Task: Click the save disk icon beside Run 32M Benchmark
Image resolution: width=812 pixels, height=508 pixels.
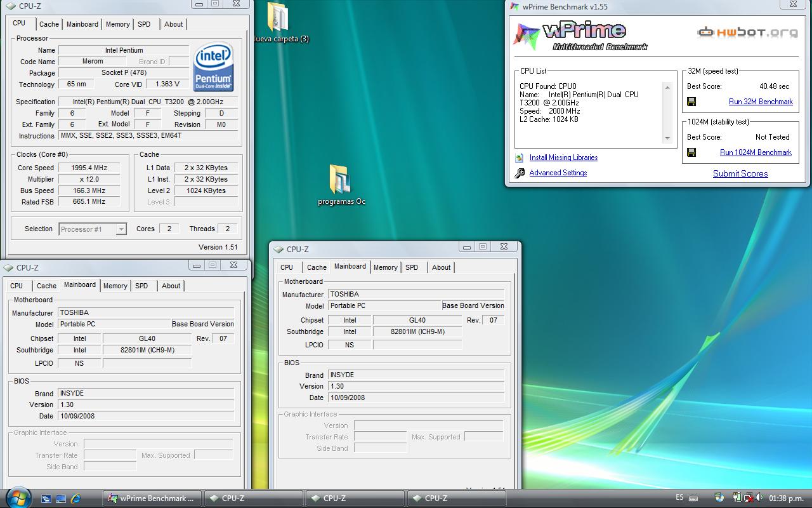Action: pyautogui.click(x=691, y=102)
